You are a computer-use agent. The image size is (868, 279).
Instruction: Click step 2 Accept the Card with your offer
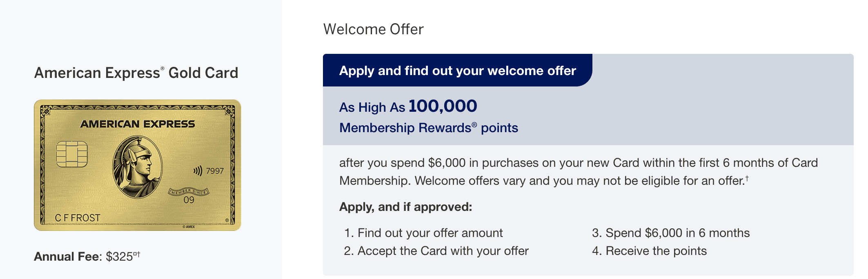[436, 251]
